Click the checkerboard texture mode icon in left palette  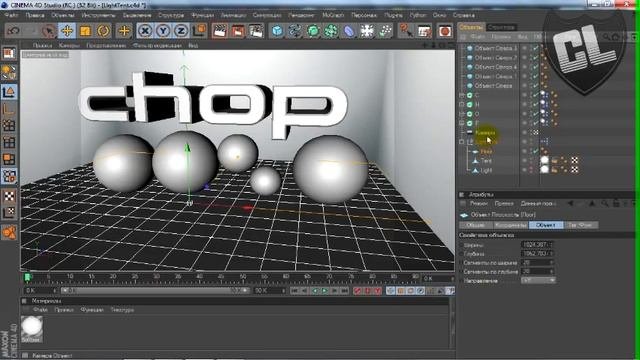9,196
